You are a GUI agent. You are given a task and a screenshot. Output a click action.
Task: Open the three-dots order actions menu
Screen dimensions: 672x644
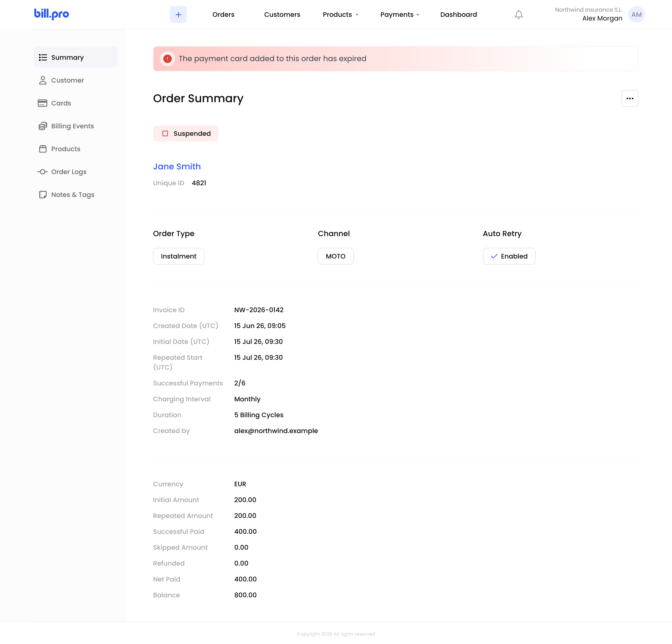point(630,98)
